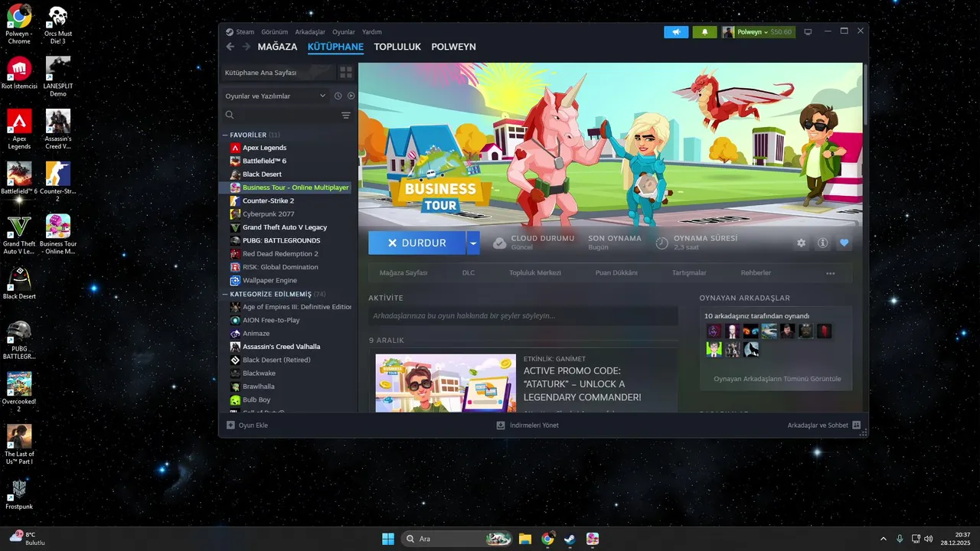The width and height of the screenshot is (980, 551).
Task: Open the ATATURK promo code thumbnail
Action: click(446, 383)
